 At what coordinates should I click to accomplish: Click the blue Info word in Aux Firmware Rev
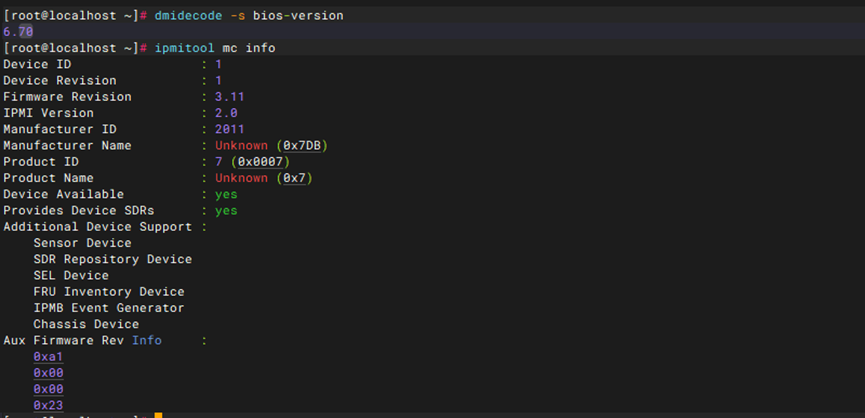tap(146, 341)
